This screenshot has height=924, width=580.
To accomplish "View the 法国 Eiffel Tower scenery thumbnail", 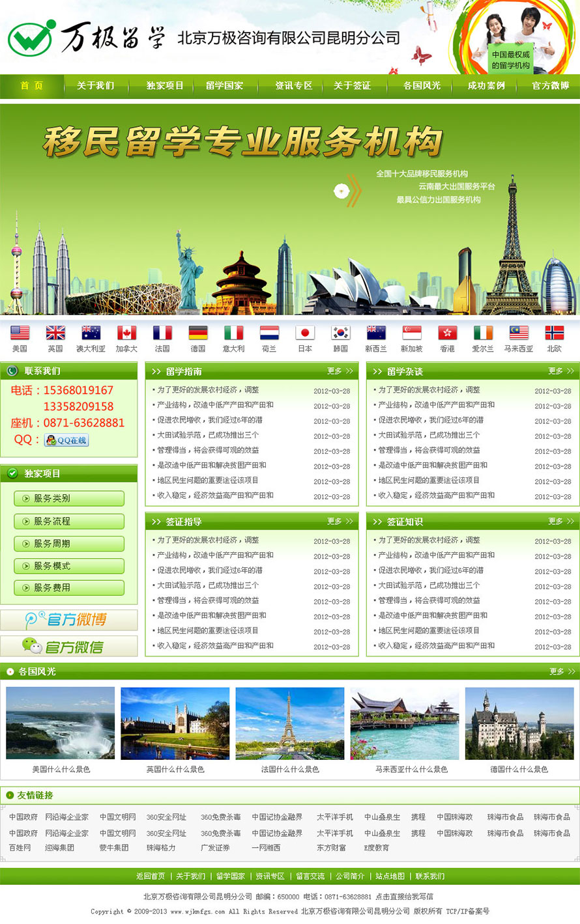I will 290,723.
